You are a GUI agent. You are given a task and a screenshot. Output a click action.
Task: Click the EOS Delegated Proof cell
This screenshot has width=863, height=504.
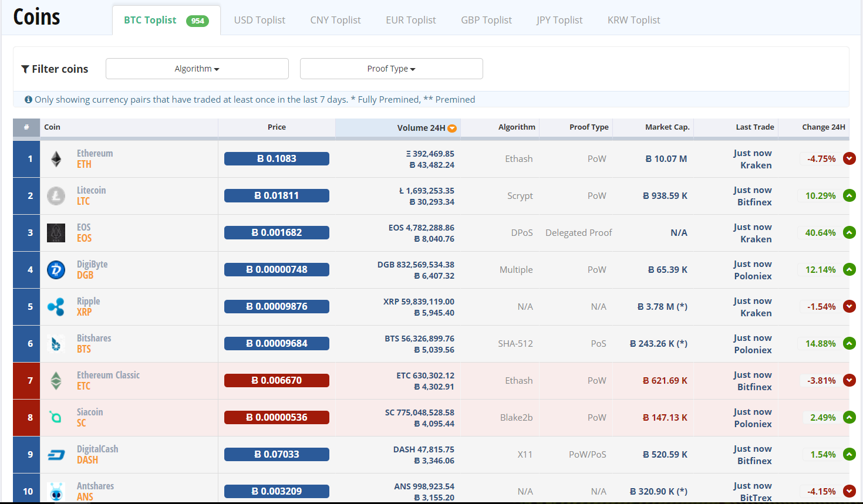pyautogui.click(x=578, y=233)
